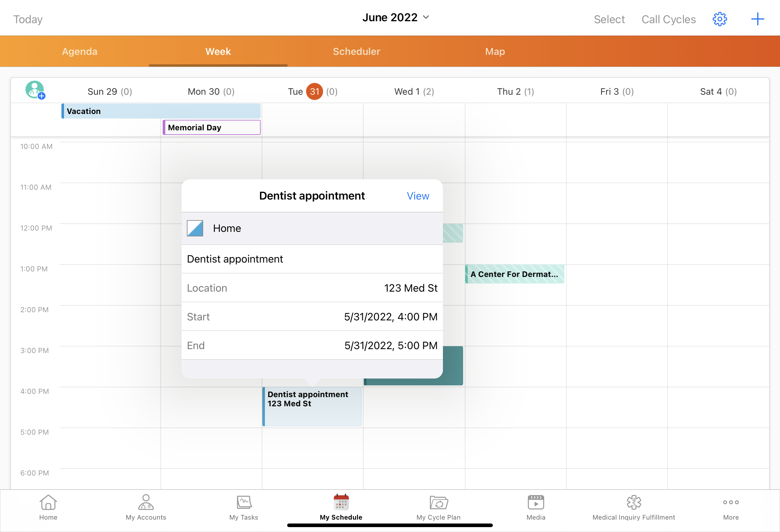Open My Cycle Plan icon

pos(438,507)
